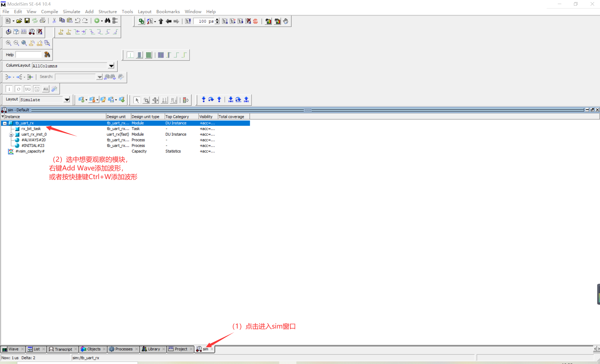Open the ColumnLayout AllColumns dropdown

click(111, 66)
